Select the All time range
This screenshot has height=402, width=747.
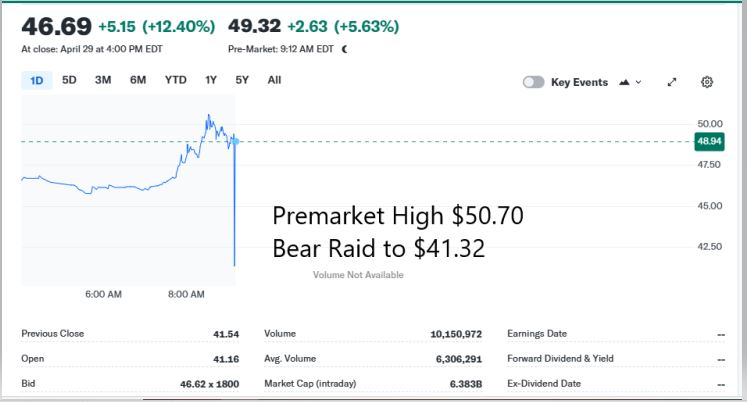coord(274,80)
